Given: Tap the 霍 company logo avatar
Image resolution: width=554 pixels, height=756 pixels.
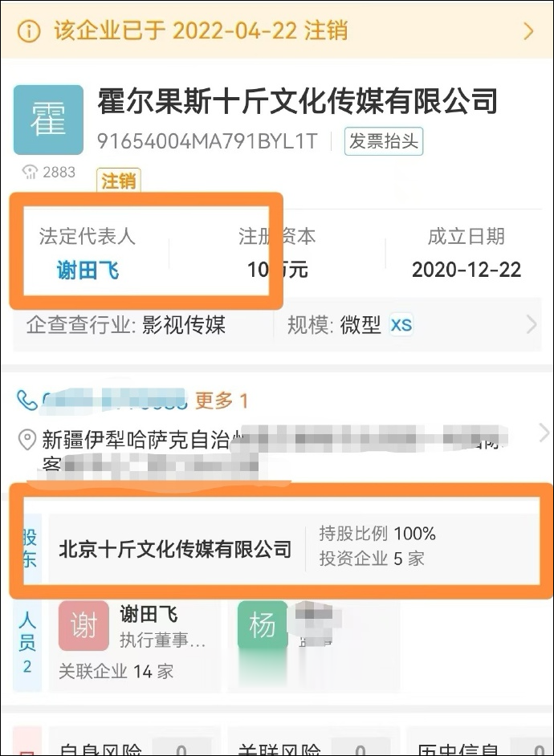Looking at the screenshot, I should point(48,120).
